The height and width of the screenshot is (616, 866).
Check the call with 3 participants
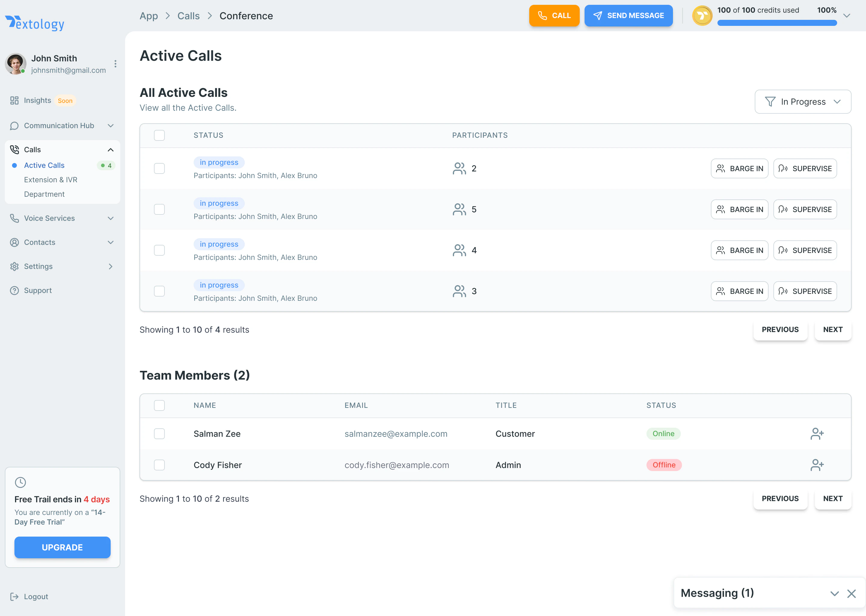coord(159,291)
